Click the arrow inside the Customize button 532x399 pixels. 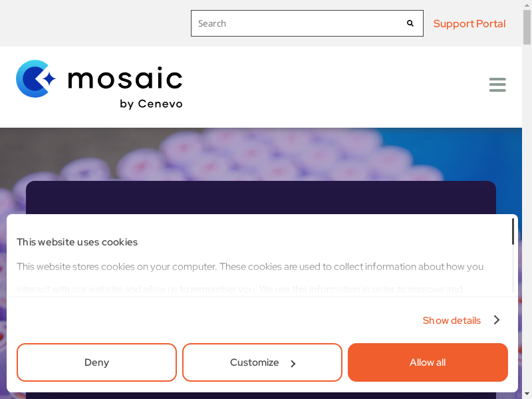click(293, 363)
